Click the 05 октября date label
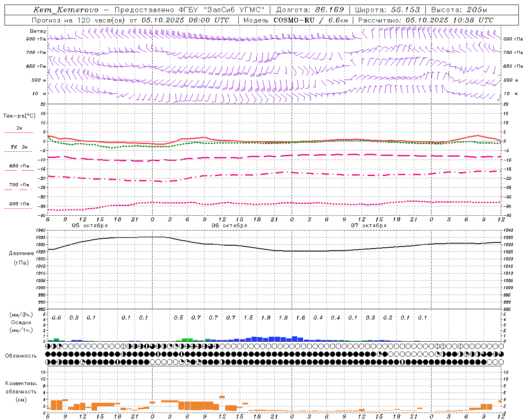The height and width of the screenshot is (420, 525). tap(90, 226)
